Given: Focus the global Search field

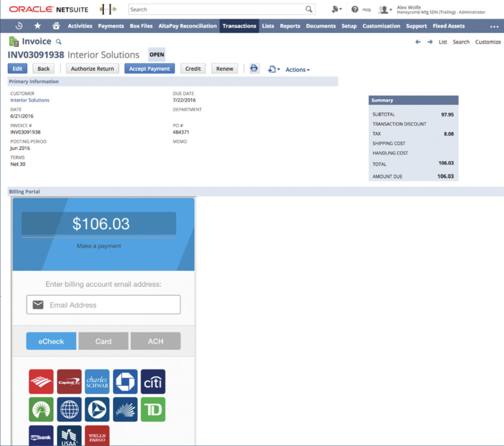Looking at the screenshot, I should [x=222, y=10].
